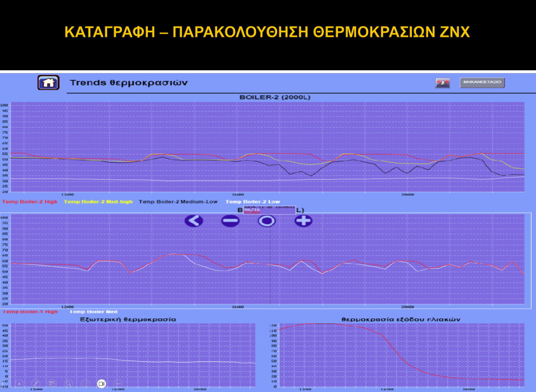The width and height of the screenshot is (536, 392).
Task: Click the Θερμοκρασία εξόδου ηλιακών chart title
Action: coord(401,319)
